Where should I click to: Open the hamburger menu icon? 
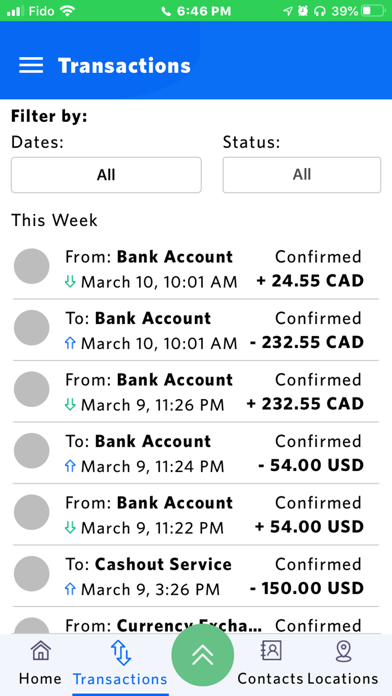[31, 65]
